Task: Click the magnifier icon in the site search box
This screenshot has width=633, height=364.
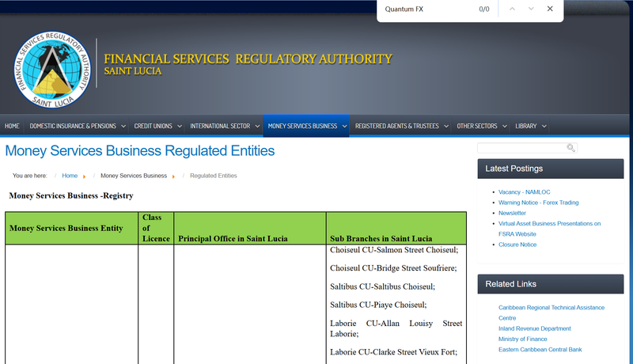Action: [570, 148]
